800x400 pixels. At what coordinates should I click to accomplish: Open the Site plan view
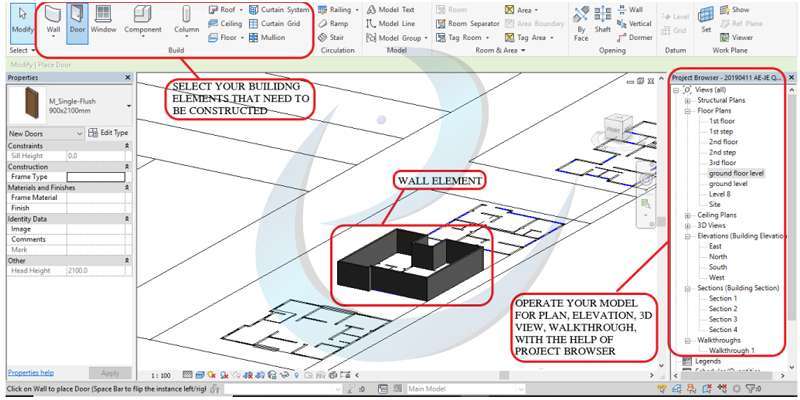[x=715, y=205]
